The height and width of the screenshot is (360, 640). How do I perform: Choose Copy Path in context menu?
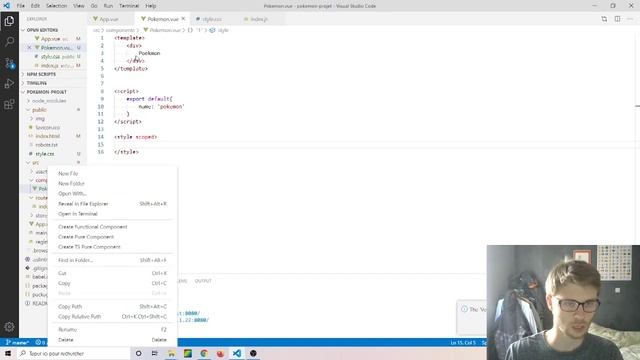coord(113,307)
